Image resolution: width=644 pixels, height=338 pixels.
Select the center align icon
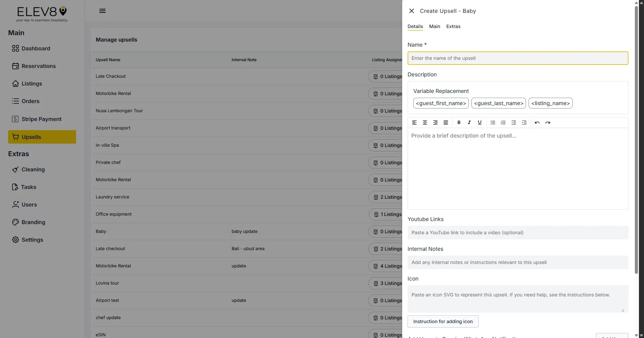(425, 122)
